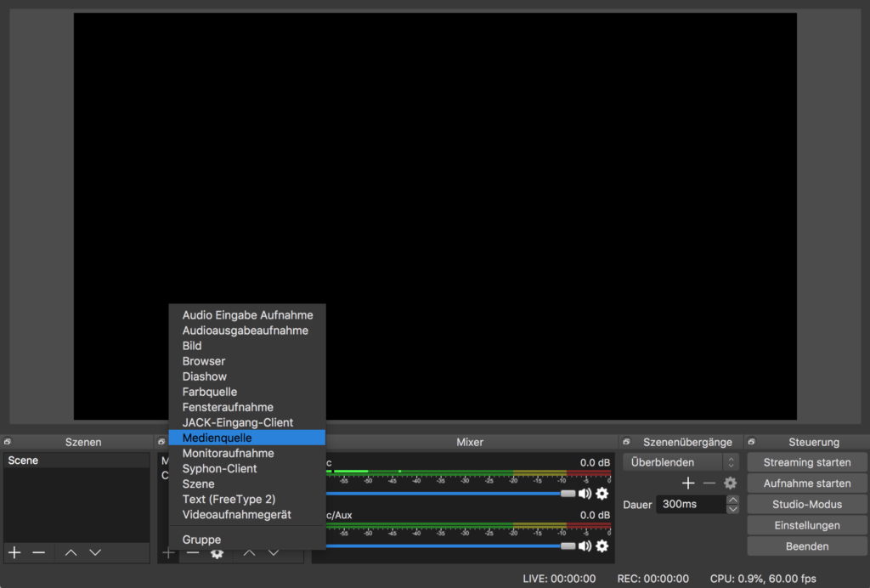This screenshot has height=588, width=870.
Task: Click the Mixer panel title
Action: (470, 442)
